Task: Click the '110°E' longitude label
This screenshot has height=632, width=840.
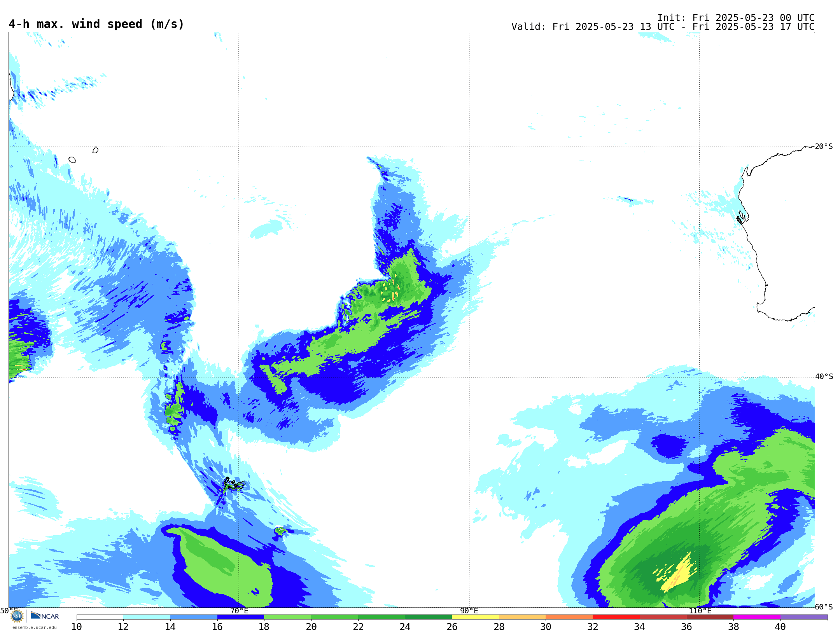Action: 700,611
